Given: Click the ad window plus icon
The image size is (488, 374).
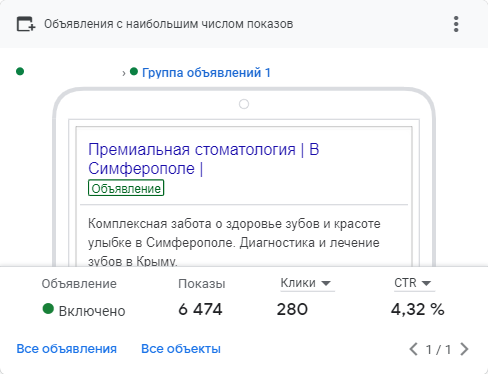Looking at the screenshot, I should 26,24.
